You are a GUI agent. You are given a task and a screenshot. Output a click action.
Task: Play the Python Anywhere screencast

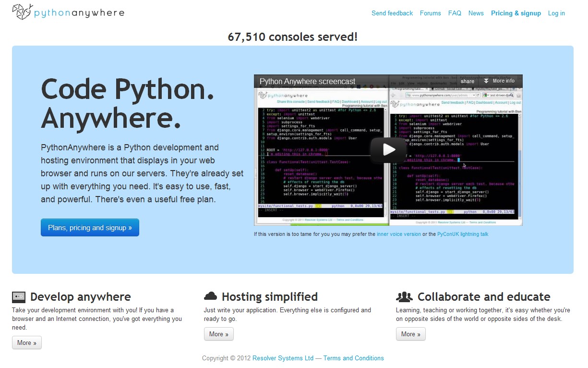tap(388, 150)
